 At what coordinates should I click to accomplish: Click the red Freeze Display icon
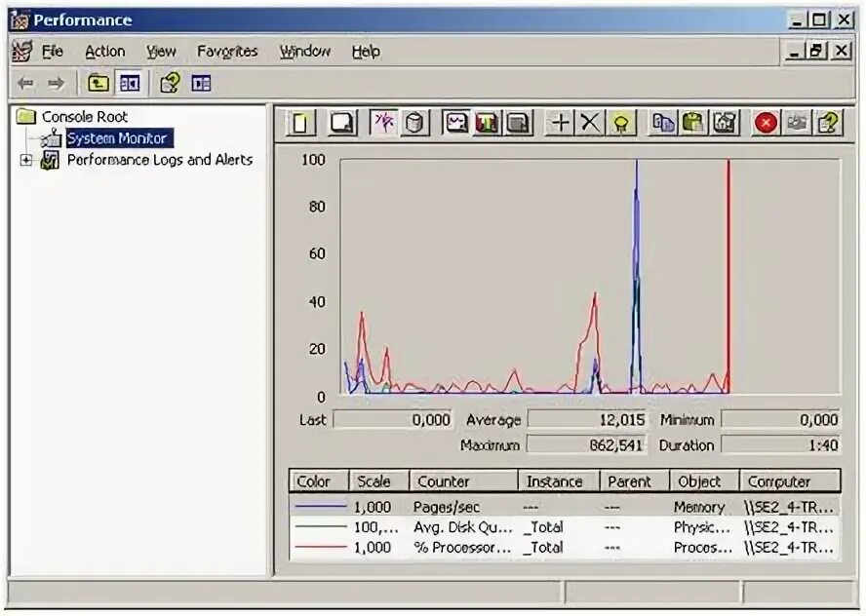coord(766,123)
